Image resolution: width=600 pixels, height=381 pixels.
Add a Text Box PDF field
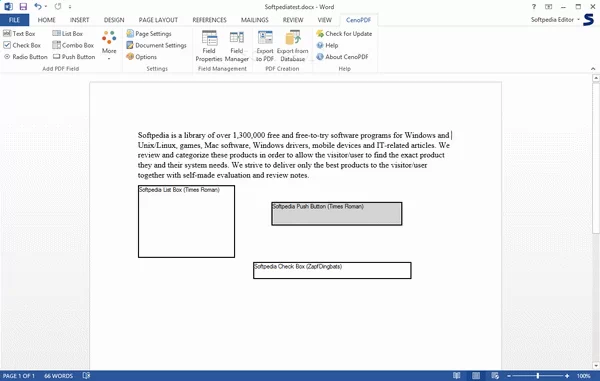pos(19,34)
